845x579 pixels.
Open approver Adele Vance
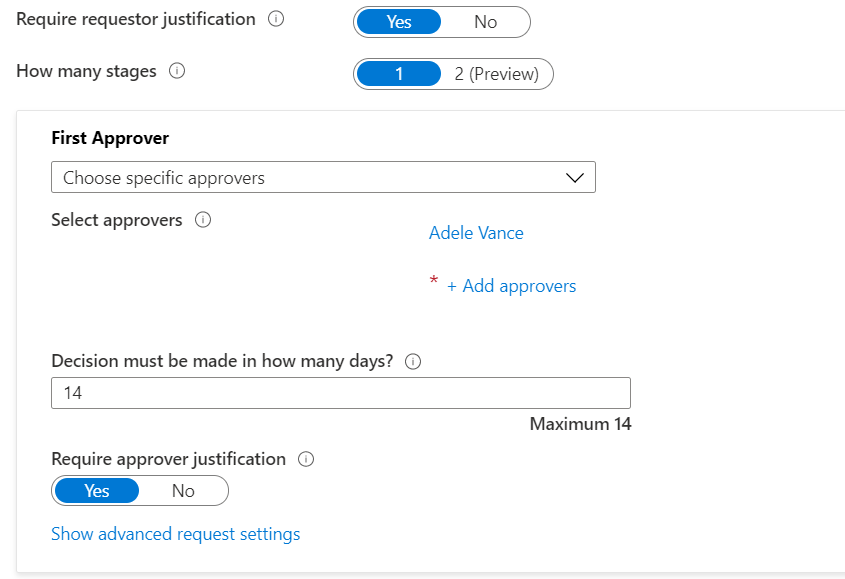click(x=476, y=233)
